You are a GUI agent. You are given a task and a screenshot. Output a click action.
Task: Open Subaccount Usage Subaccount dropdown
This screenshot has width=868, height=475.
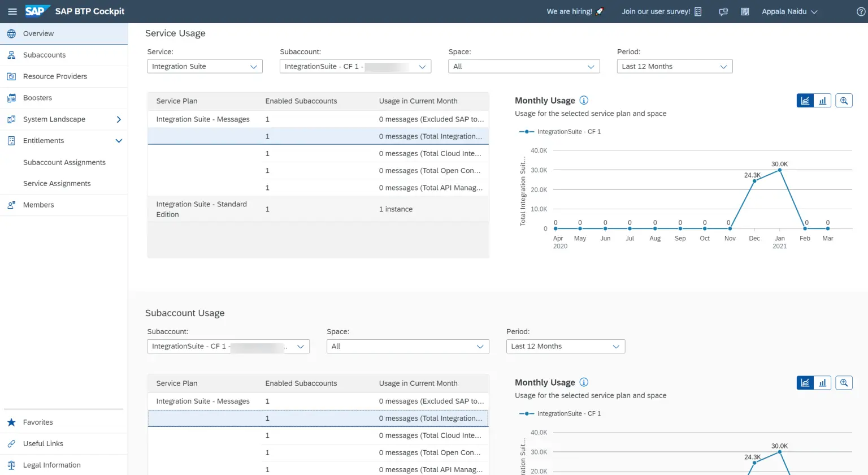point(228,346)
